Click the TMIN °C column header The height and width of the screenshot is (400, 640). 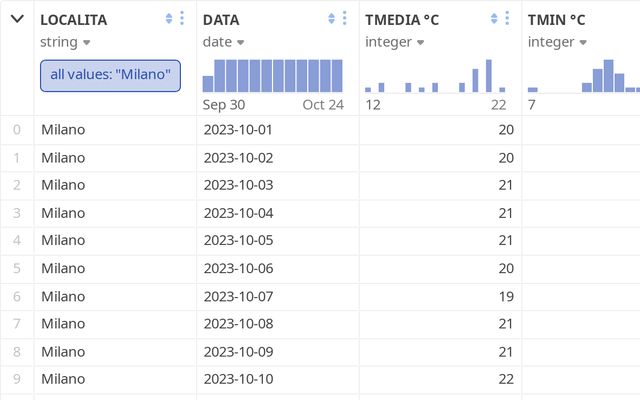tap(557, 19)
